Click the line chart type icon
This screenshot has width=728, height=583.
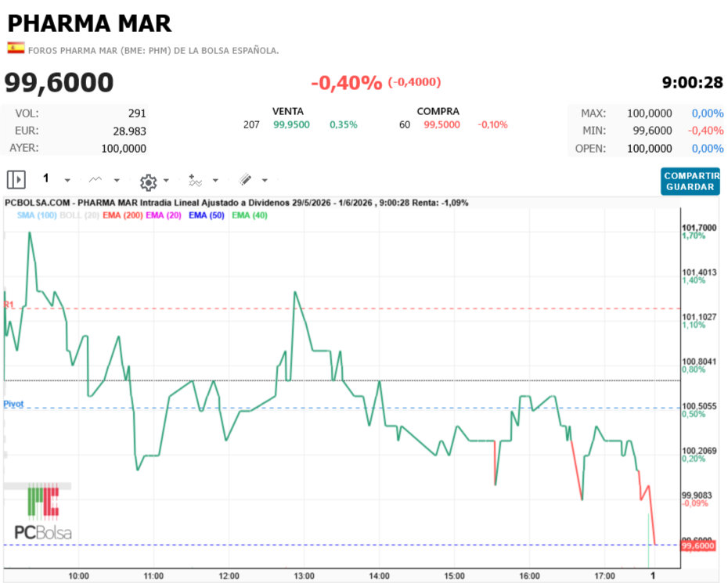point(96,180)
